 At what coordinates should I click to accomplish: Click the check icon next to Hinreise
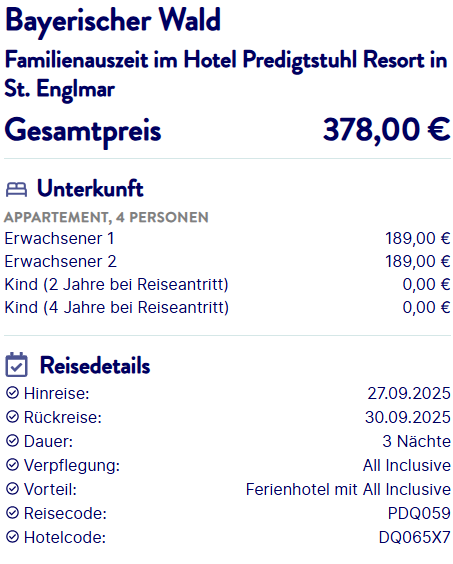pos(13,393)
